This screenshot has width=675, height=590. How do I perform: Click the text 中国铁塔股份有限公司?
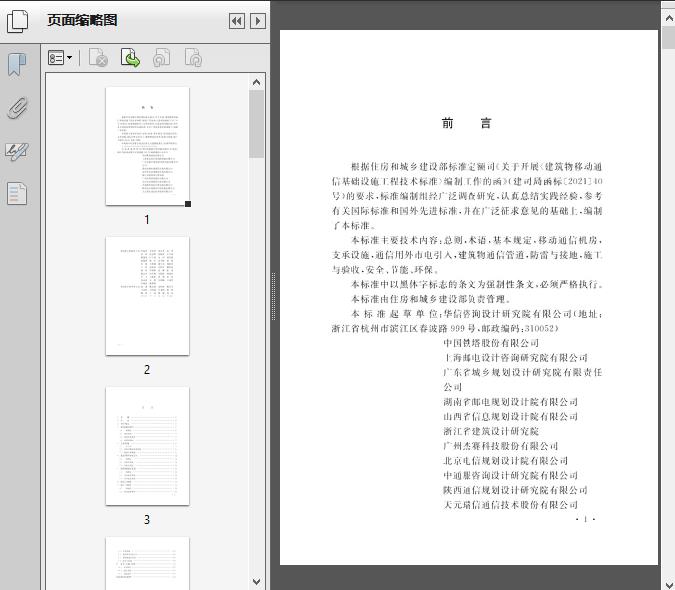point(491,343)
